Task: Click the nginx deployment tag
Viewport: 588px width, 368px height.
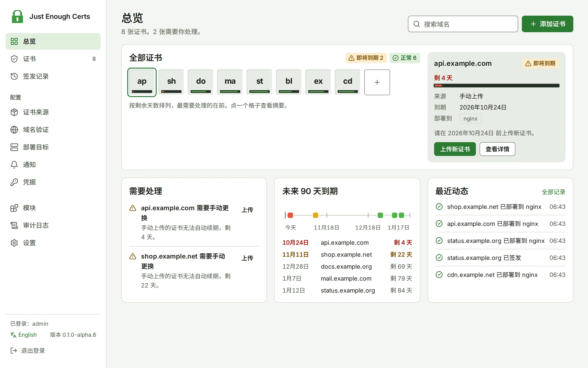Action: 470,118
